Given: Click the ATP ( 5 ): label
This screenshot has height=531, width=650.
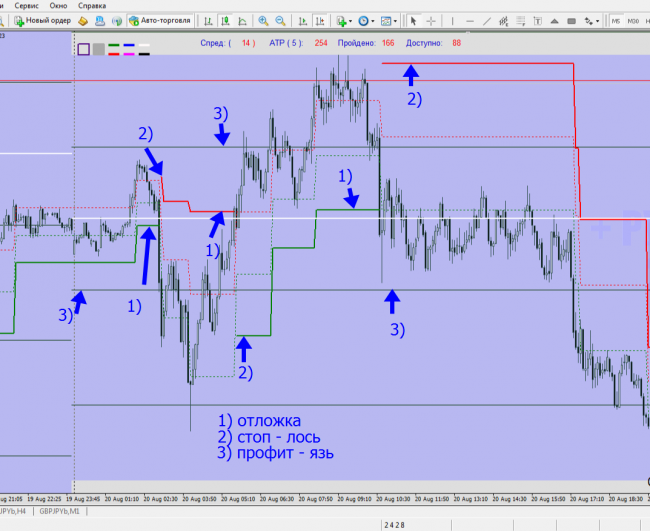Looking at the screenshot, I should [286, 43].
